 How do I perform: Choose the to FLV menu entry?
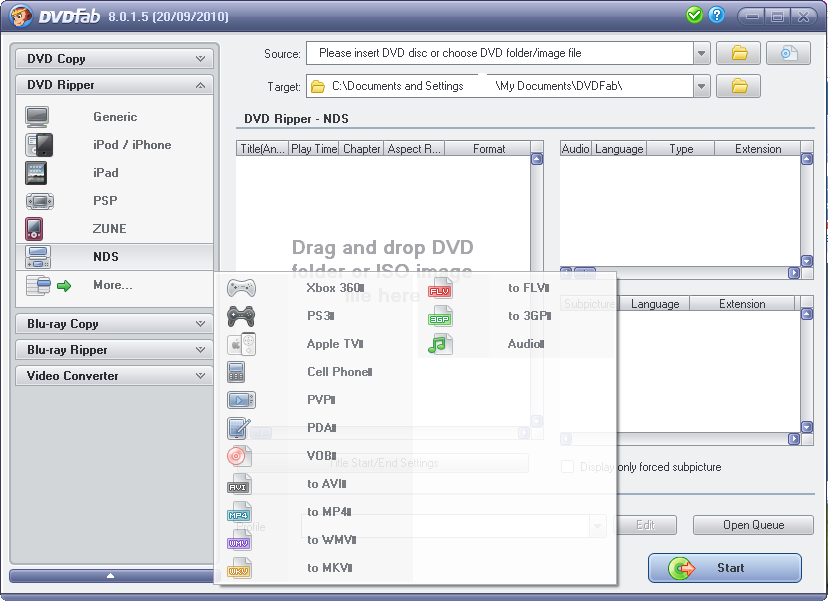coord(529,288)
